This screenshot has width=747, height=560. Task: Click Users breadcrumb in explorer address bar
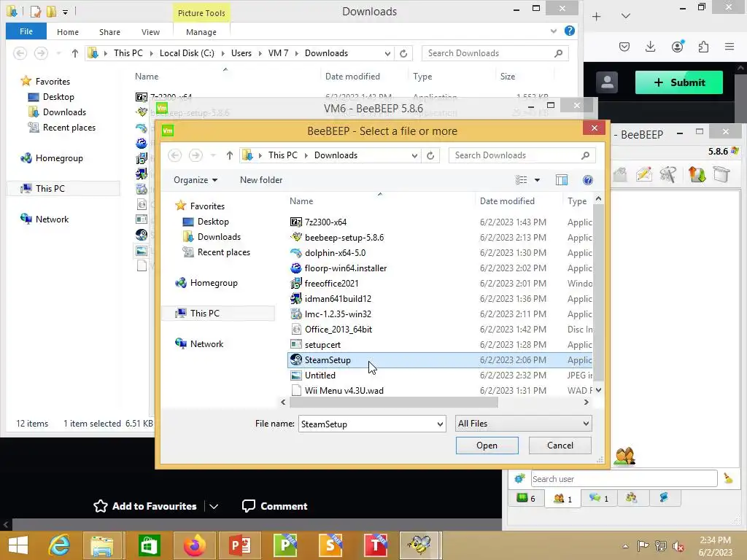[x=241, y=52]
